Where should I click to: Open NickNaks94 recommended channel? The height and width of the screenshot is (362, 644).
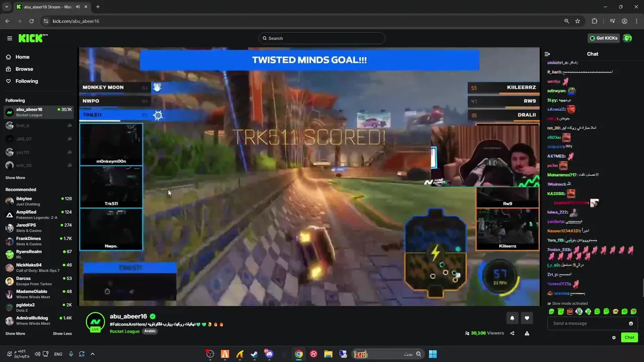tap(39, 267)
